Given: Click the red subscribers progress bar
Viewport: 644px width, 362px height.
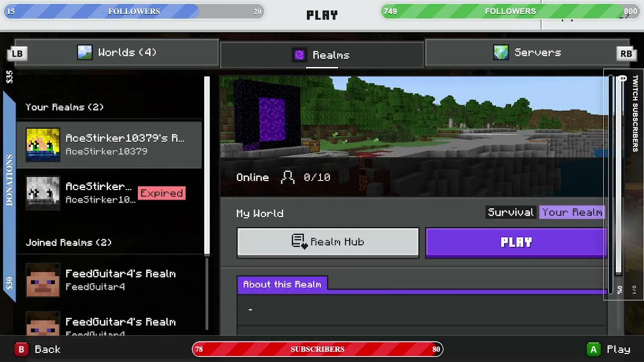Looking at the screenshot, I should pos(317,349).
